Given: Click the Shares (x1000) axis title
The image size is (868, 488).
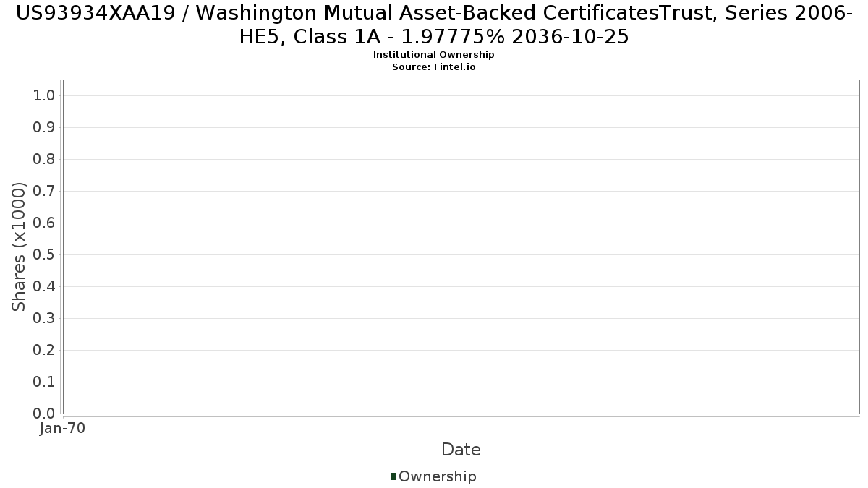Looking at the screenshot, I should [x=20, y=247].
